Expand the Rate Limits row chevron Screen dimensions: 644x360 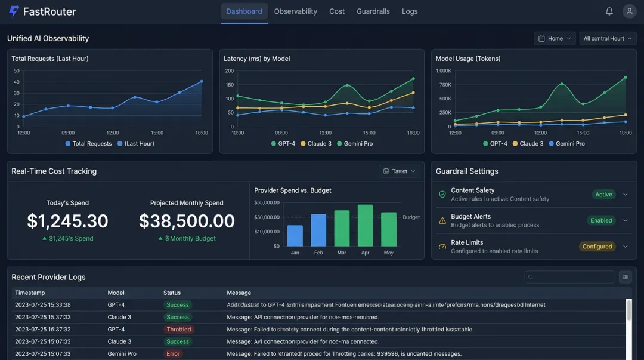tap(625, 247)
